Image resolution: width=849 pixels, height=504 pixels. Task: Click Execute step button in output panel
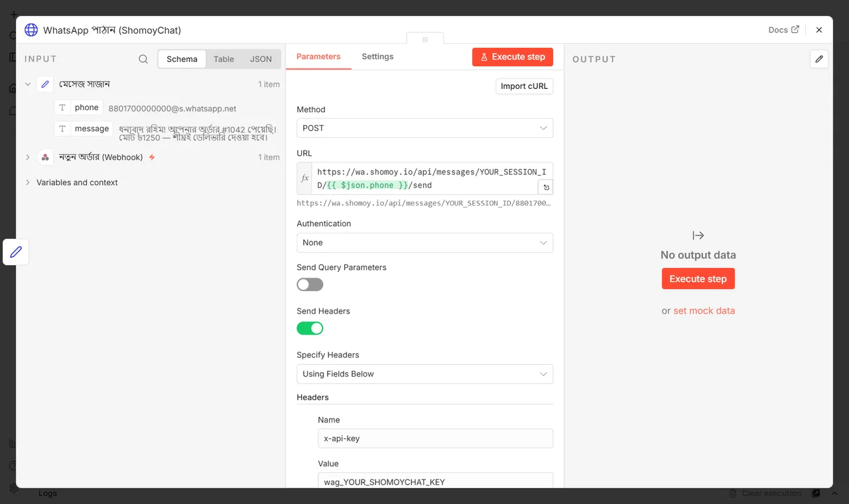coord(698,279)
